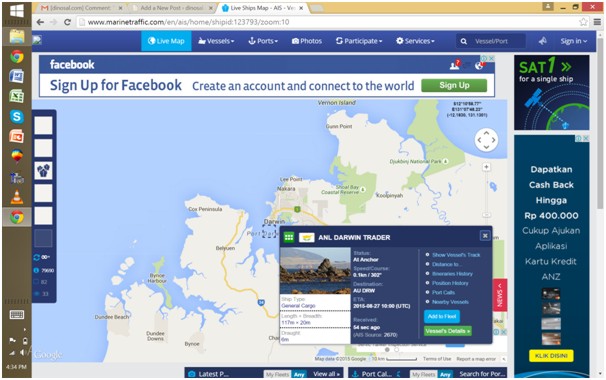Select Show Vessel's Track option

point(456,255)
